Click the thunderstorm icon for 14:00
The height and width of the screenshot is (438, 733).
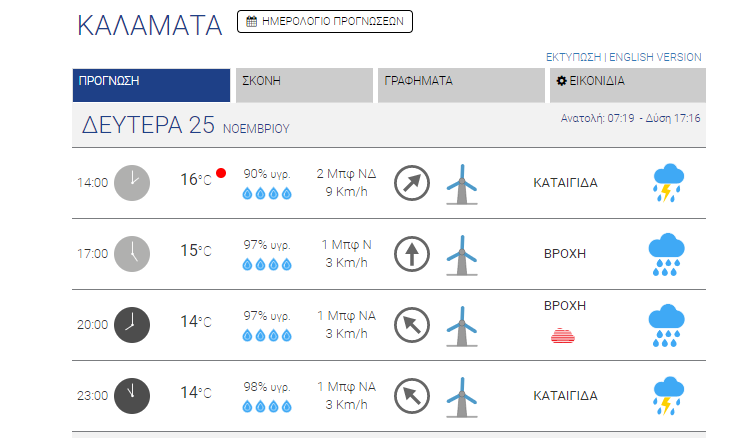[668, 183]
